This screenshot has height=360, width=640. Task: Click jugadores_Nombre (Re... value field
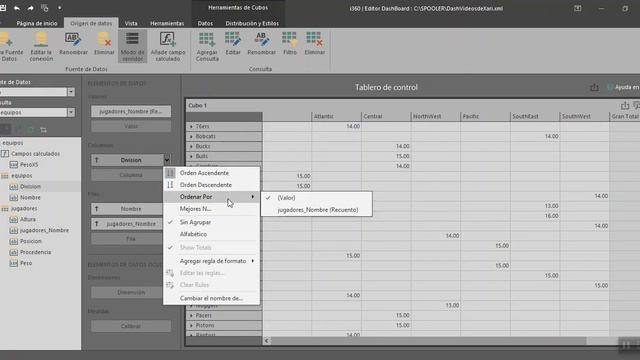click(x=131, y=111)
